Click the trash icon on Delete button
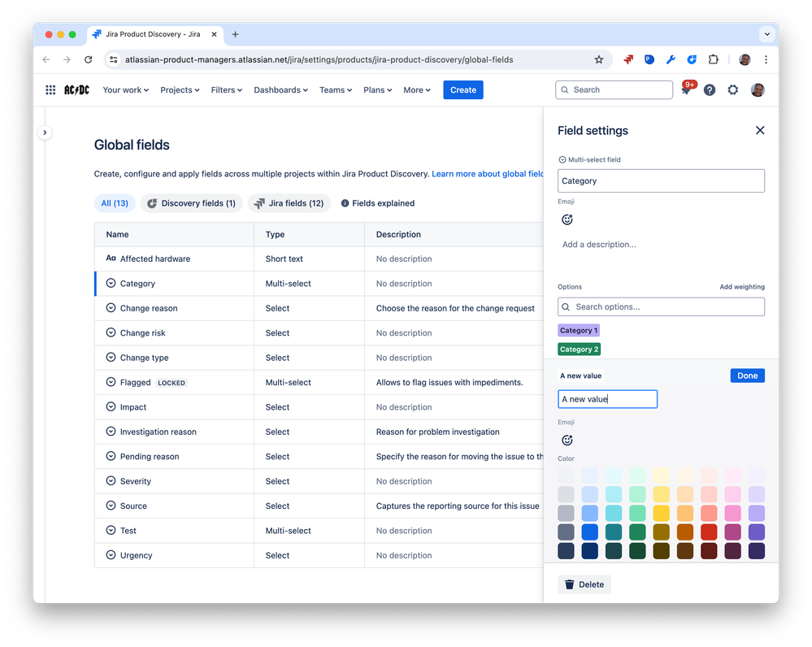The width and height of the screenshot is (812, 647). [569, 584]
